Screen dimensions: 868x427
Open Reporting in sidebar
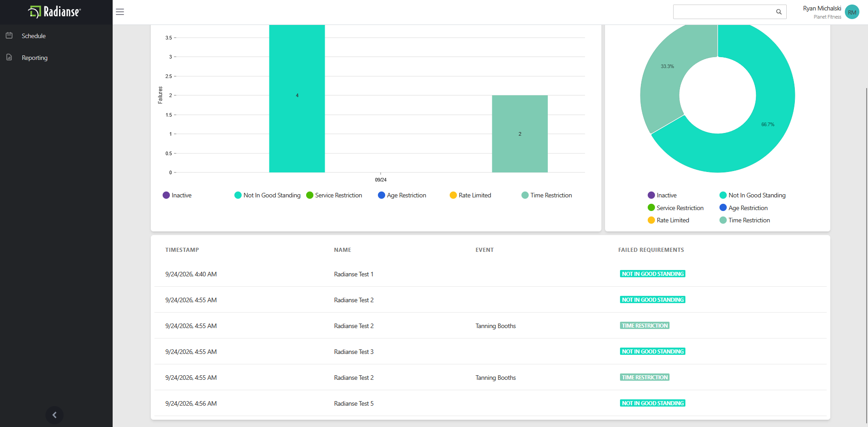pyautogui.click(x=35, y=58)
